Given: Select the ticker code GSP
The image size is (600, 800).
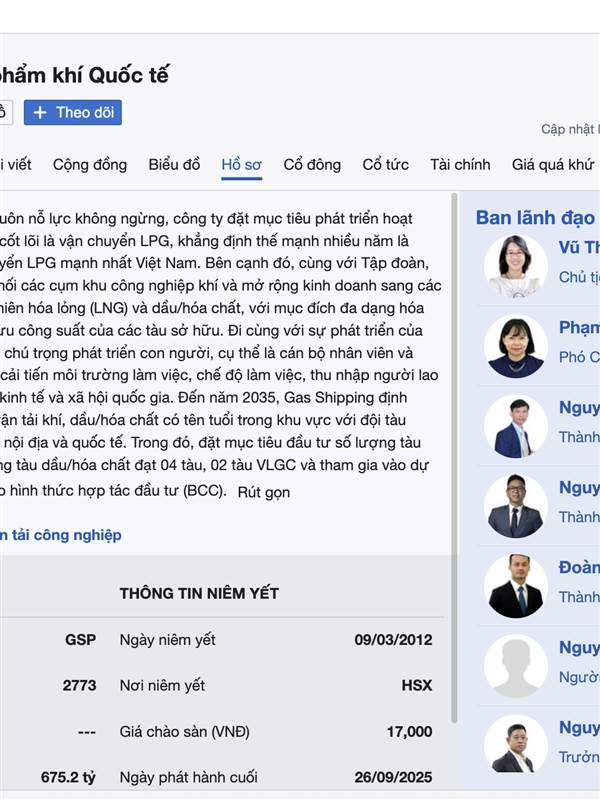Looking at the screenshot, I should (81, 640).
